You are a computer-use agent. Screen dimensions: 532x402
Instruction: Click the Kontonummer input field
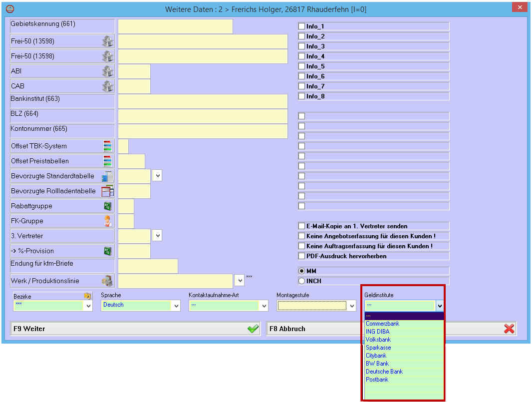coord(203,131)
